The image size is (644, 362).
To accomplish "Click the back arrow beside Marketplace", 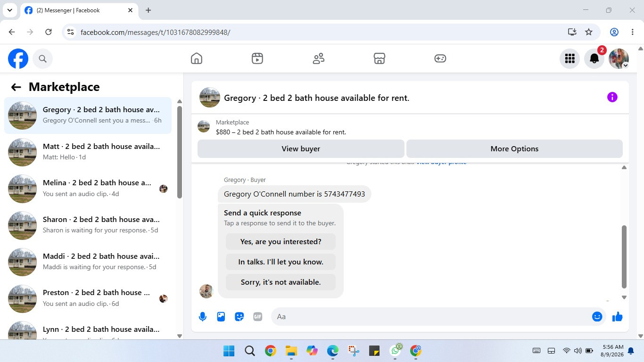I will (16, 87).
